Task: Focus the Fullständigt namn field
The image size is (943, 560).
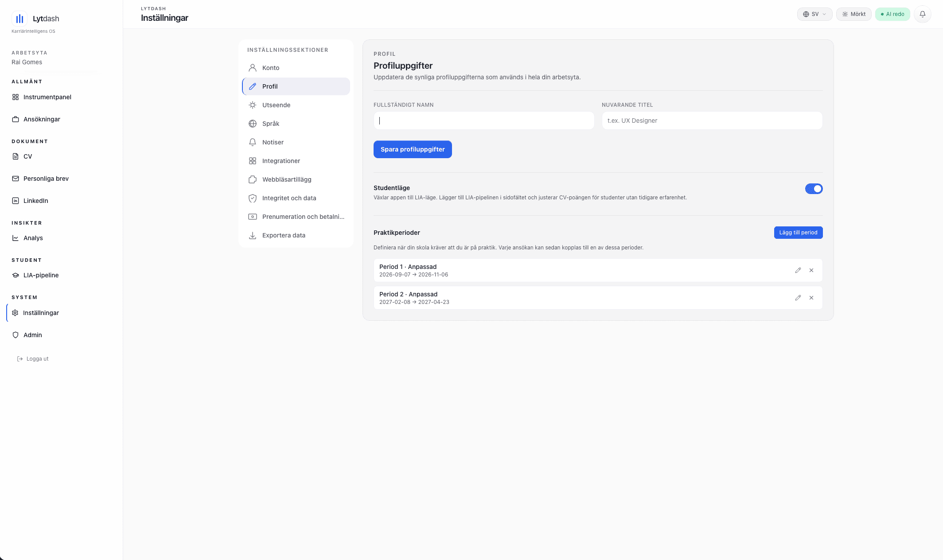Action: pyautogui.click(x=484, y=121)
